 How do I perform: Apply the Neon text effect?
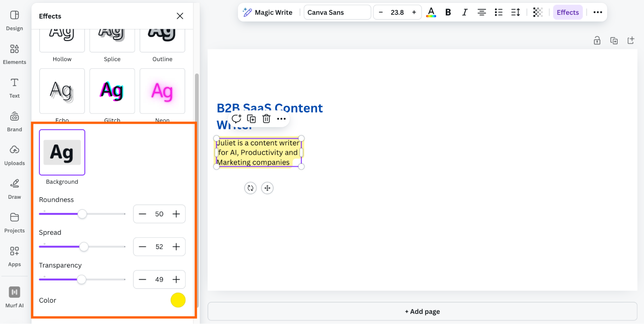click(x=162, y=91)
